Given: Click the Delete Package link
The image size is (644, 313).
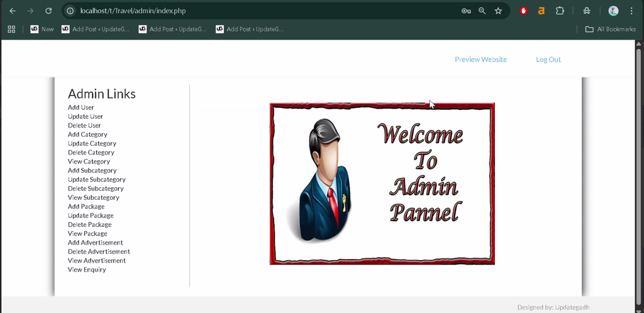Looking at the screenshot, I should click(x=89, y=225).
